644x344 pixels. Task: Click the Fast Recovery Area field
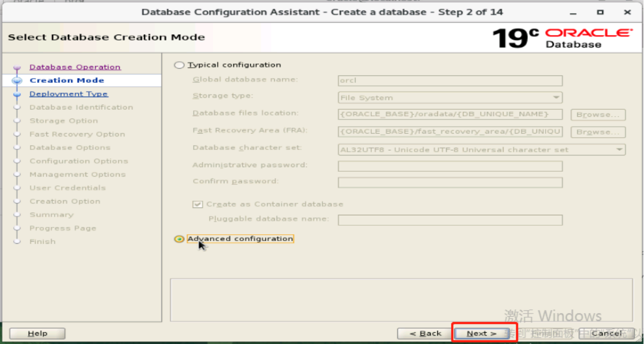[450, 131]
